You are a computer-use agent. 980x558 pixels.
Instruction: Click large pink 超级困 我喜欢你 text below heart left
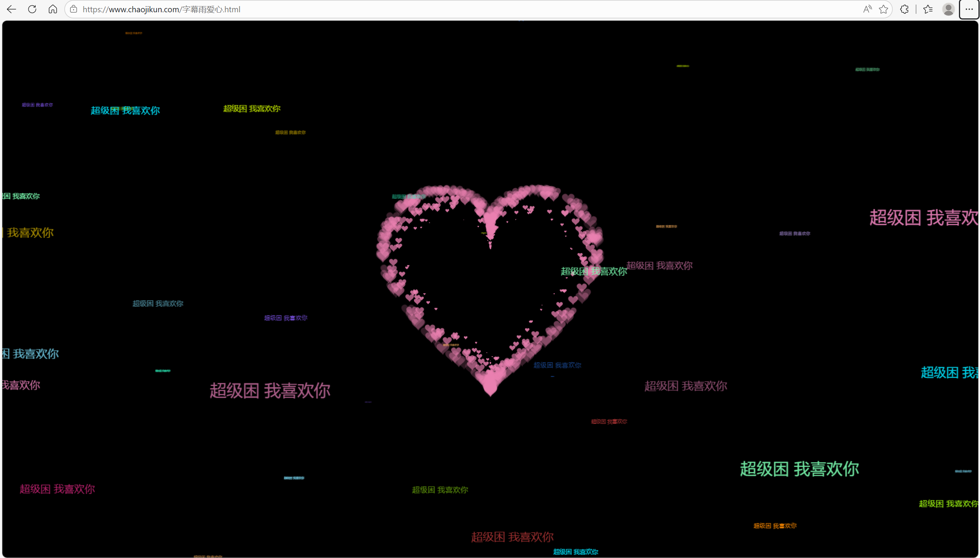[270, 391]
